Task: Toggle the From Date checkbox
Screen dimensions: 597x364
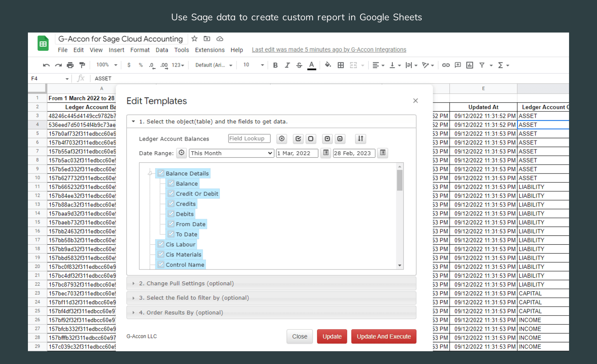Action: pos(171,223)
